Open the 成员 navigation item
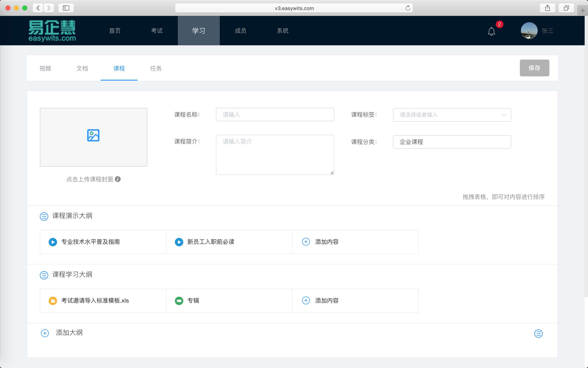 point(241,31)
